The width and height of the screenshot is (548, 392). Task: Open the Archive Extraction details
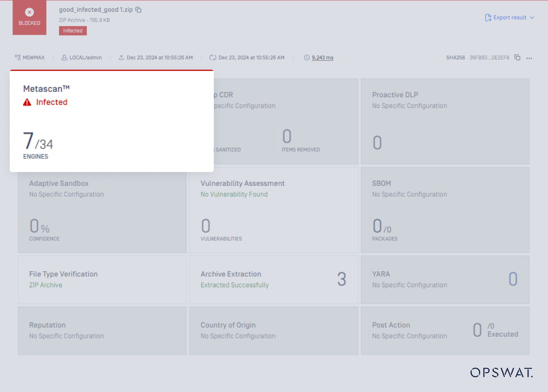pos(274,279)
